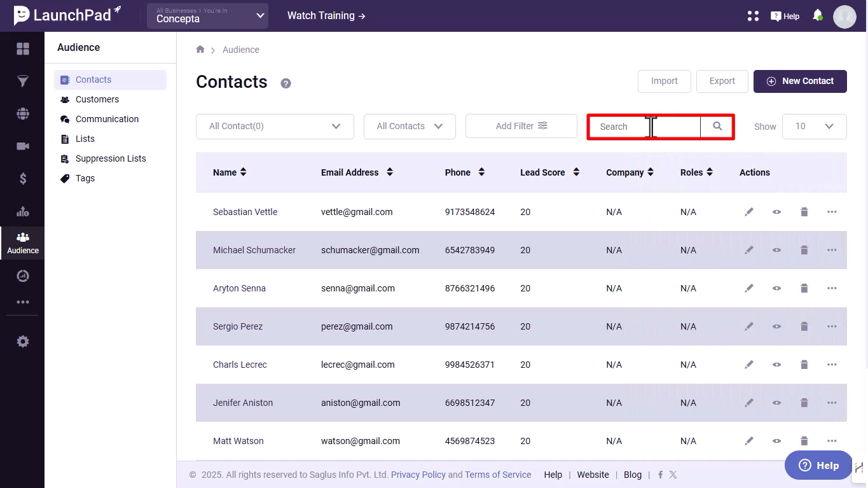The width and height of the screenshot is (868, 488).
Task: Focus the Search input field
Action: coord(645,127)
